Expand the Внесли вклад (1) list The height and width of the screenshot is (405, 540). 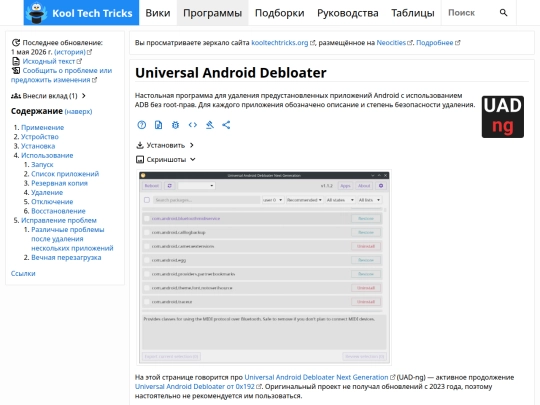pos(83,96)
